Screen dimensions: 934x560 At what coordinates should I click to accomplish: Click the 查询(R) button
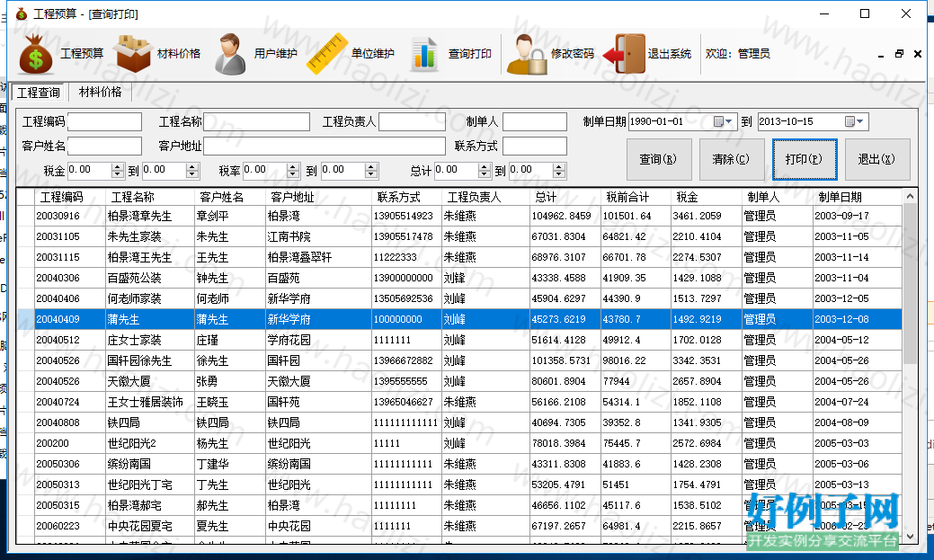659,159
